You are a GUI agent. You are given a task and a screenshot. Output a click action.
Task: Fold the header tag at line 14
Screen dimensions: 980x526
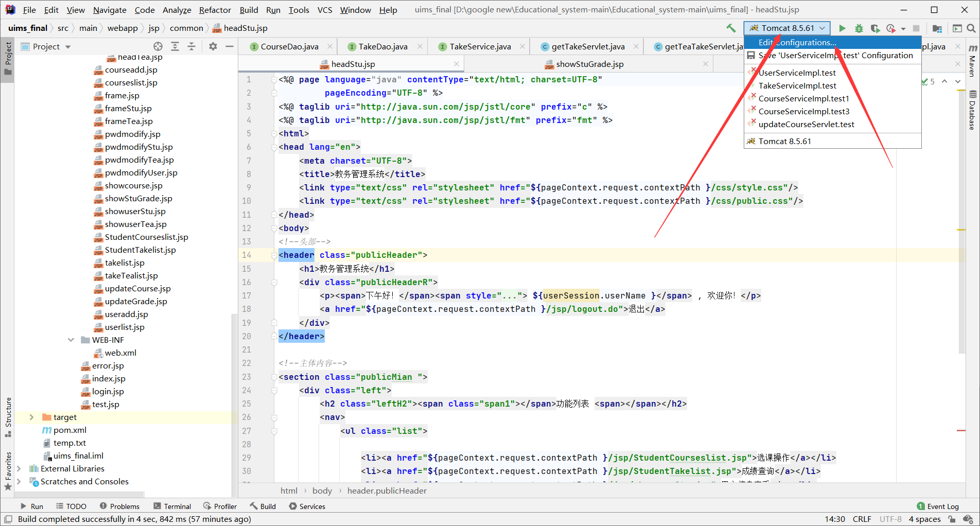[274, 255]
